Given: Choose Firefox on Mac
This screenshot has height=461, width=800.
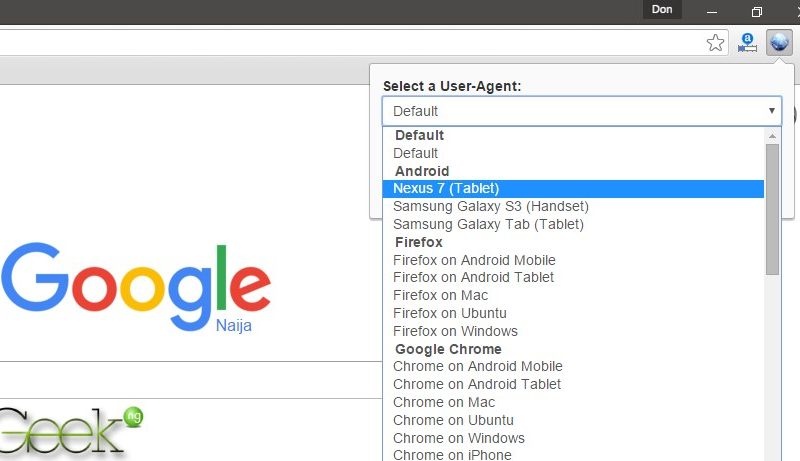Looking at the screenshot, I should (x=440, y=295).
